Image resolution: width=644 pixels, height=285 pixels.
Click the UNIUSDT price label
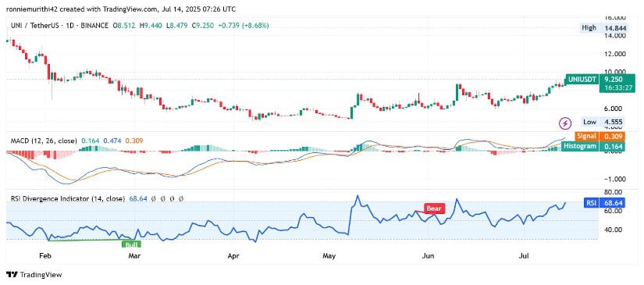tap(582, 80)
